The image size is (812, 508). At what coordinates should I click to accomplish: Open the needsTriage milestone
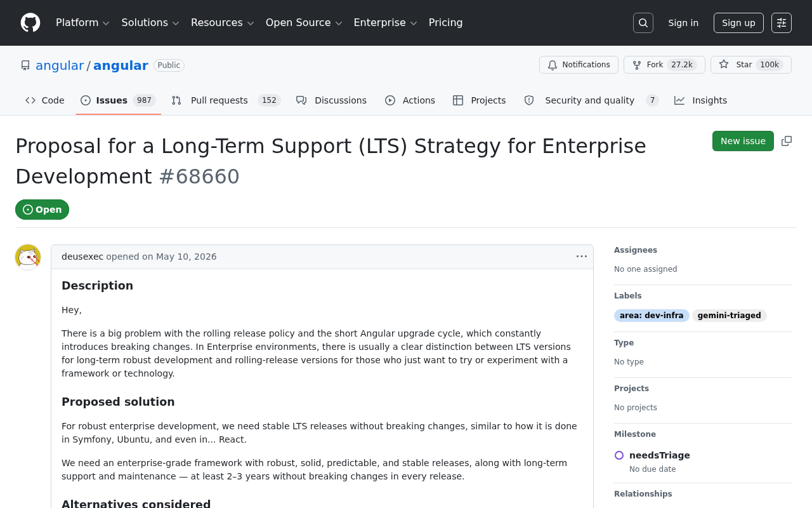click(660, 455)
